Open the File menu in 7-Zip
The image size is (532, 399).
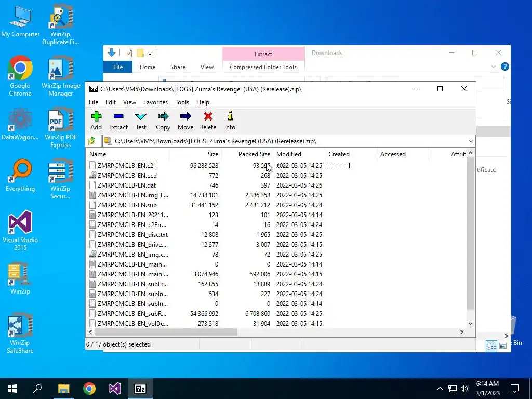(x=94, y=102)
